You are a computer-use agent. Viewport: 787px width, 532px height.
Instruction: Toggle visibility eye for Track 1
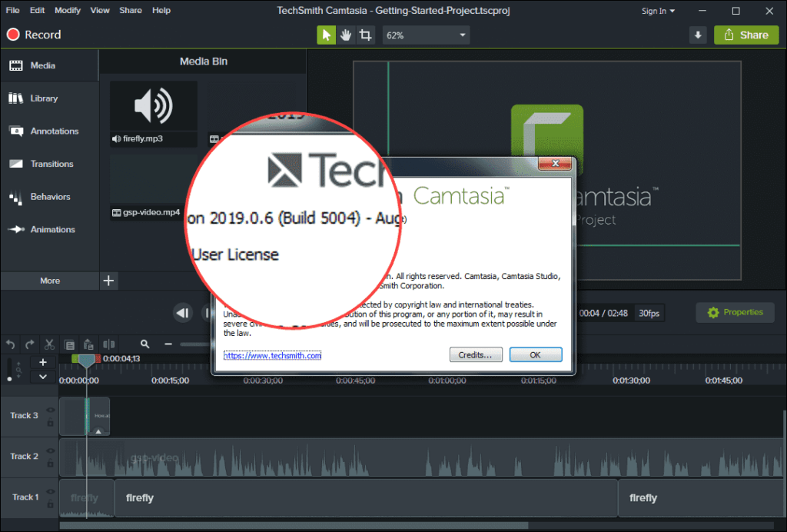click(50, 491)
